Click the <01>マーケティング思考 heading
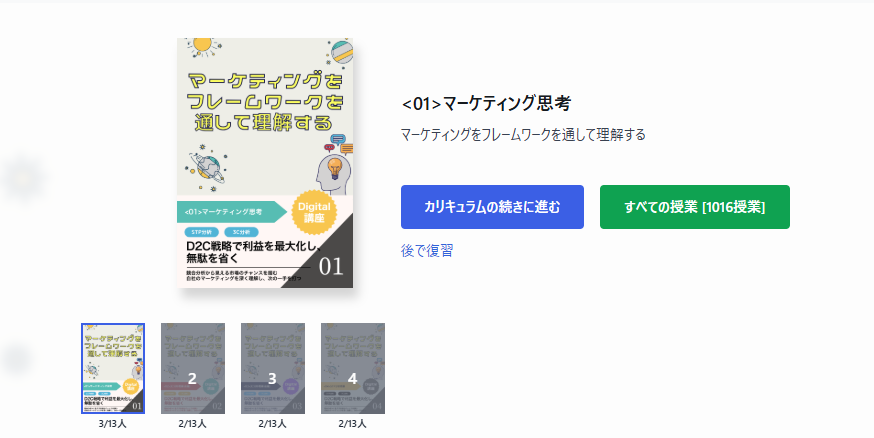Viewport: 874px width, 438px height. 486,104
